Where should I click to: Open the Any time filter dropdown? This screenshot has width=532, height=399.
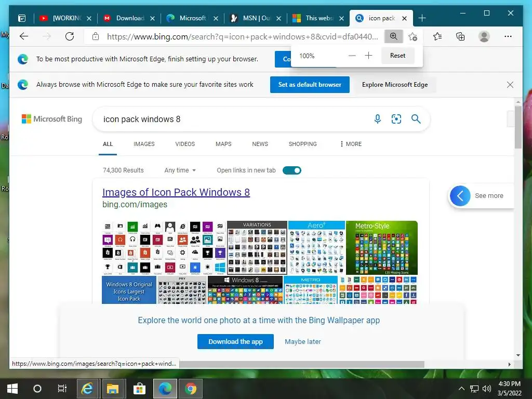(180, 170)
